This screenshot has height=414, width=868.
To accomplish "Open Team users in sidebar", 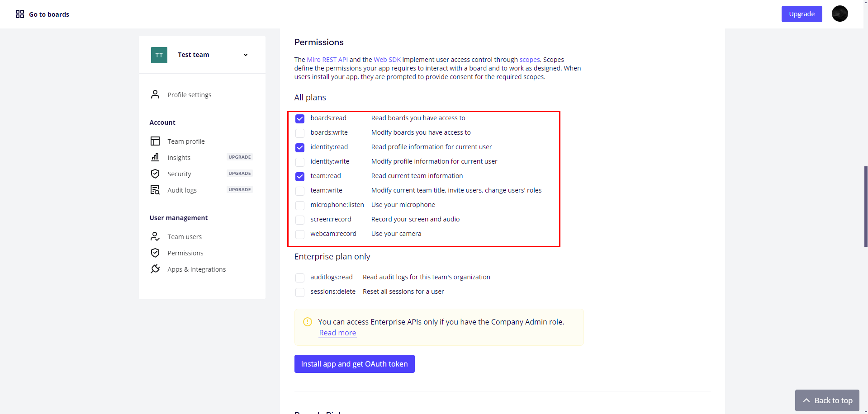I will pos(185,237).
